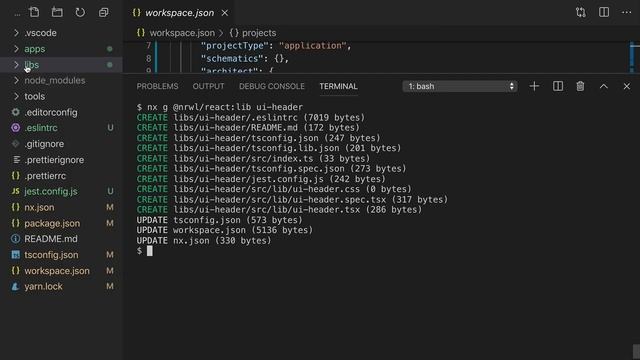Click the terminal prompt input cursor
Screen dimensions: 640x360
150,251
